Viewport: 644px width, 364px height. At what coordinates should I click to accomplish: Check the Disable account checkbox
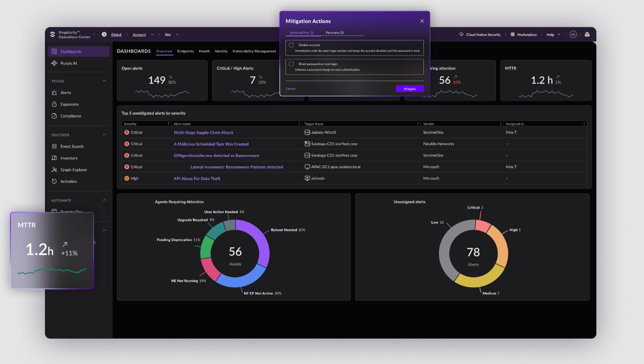tap(291, 45)
